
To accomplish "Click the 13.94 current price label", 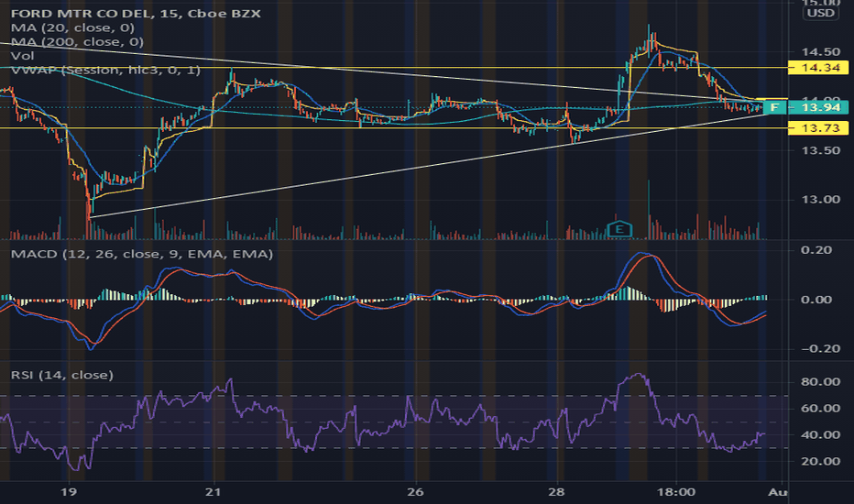I will point(818,107).
